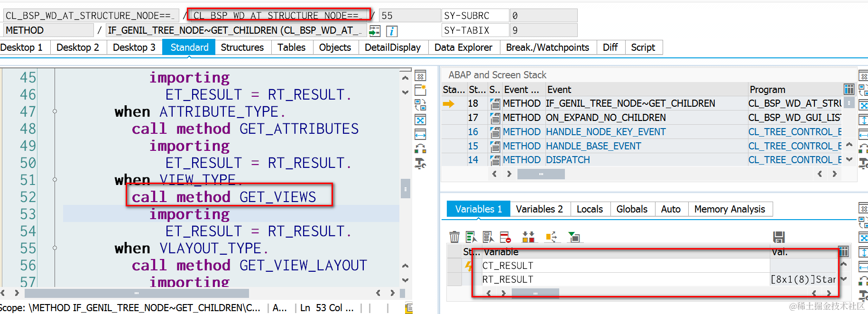The height and width of the screenshot is (314, 868).
Task: Open the Script tab
Action: point(643,47)
